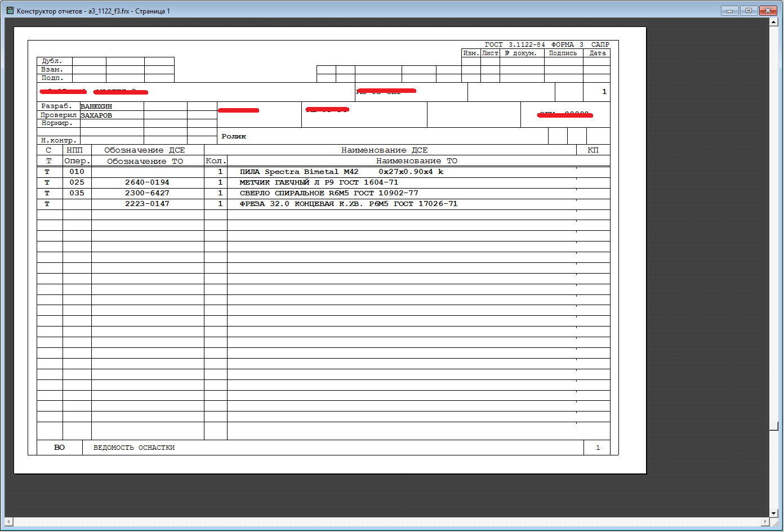Click developer name ВАНЮХИН

click(x=96, y=106)
